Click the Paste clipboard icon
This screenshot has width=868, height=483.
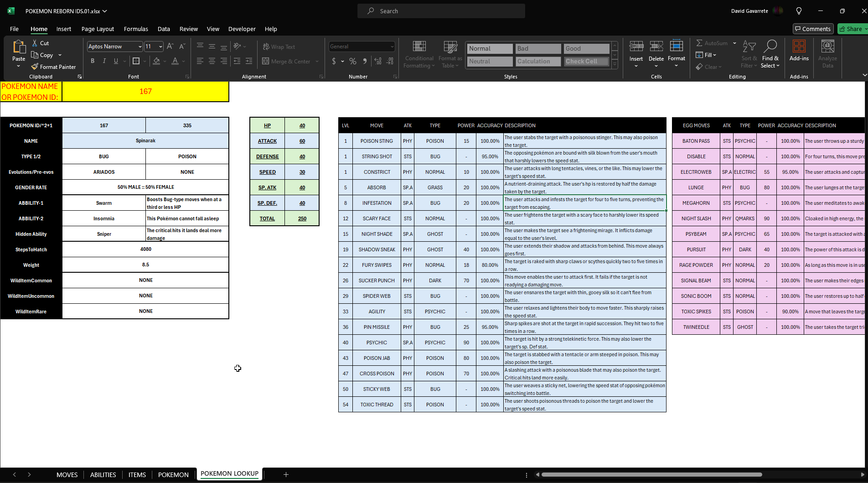19,47
